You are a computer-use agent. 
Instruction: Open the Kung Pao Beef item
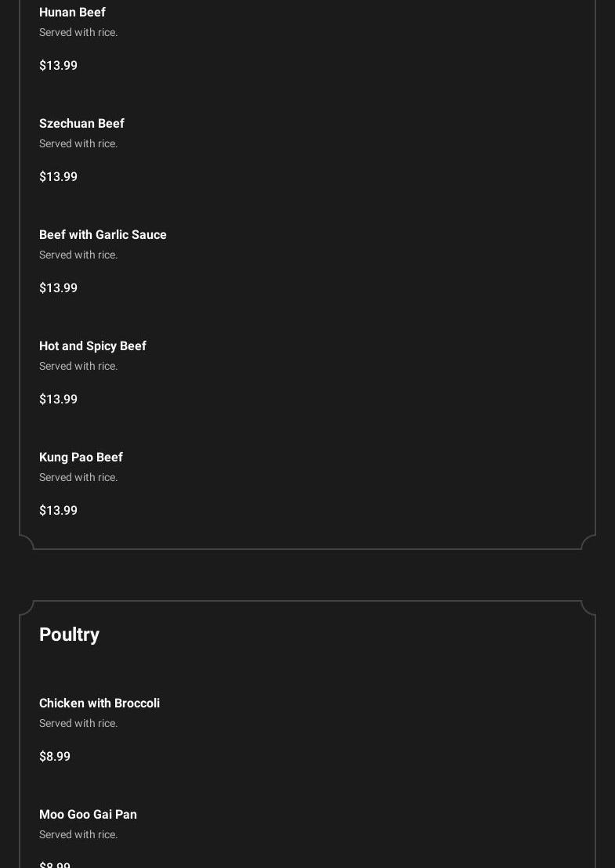coord(81,458)
